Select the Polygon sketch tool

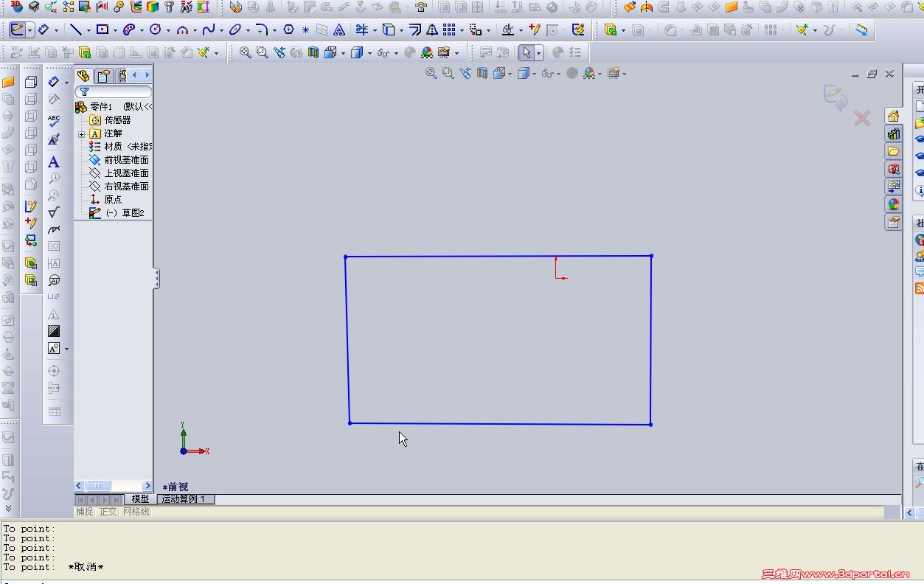[288, 30]
